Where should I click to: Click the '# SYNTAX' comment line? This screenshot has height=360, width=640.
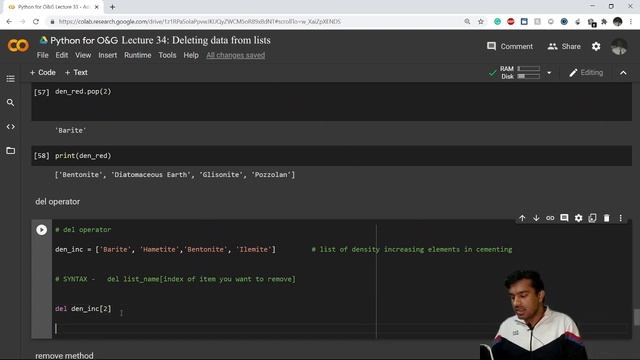pos(175,279)
